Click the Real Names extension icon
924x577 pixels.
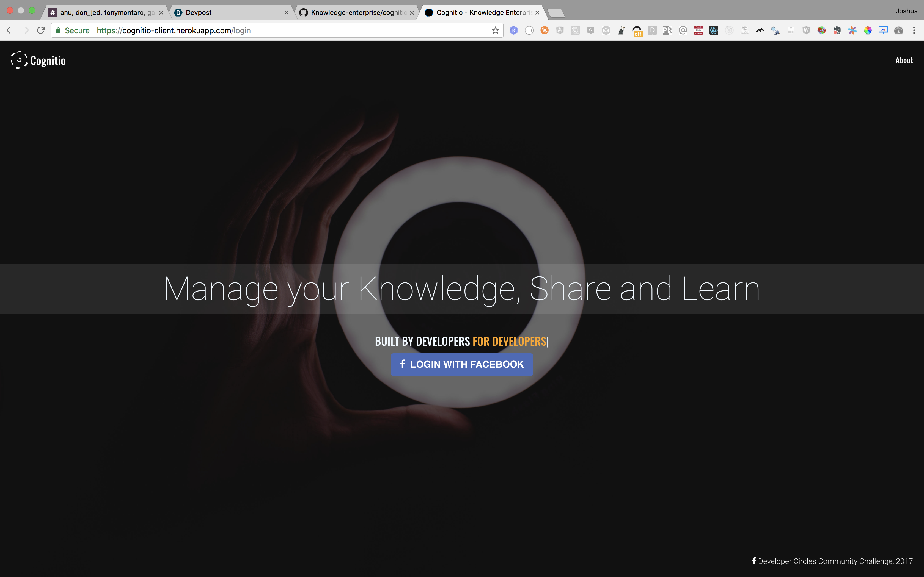pyautogui.click(x=698, y=30)
